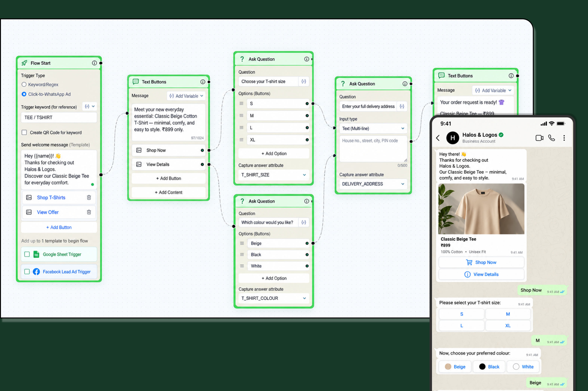Insert variable in 'Enter your full delivery address' field

tap(402, 107)
